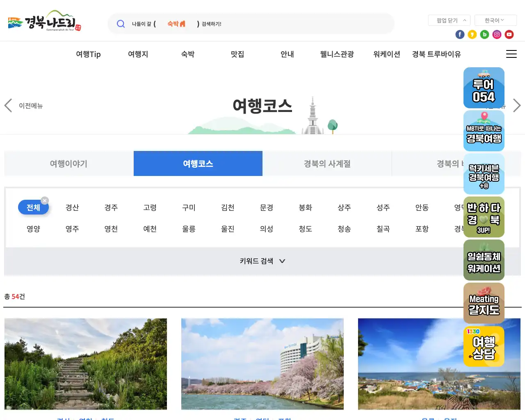The width and height of the screenshot is (525, 420).
Task: Open the Instagram social icon
Action: point(497,34)
